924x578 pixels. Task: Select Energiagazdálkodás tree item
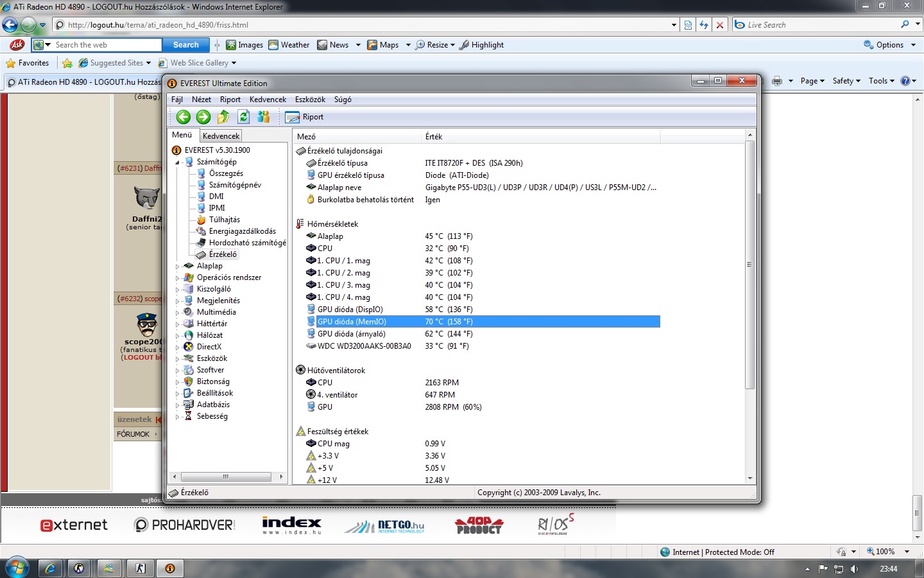tap(243, 231)
